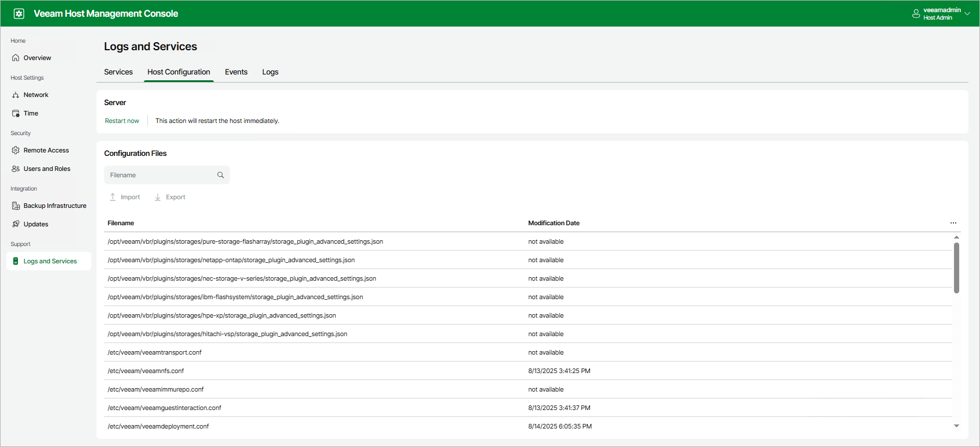Image resolution: width=980 pixels, height=447 pixels.
Task: Open the table column options ellipsis
Action: click(953, 223)
